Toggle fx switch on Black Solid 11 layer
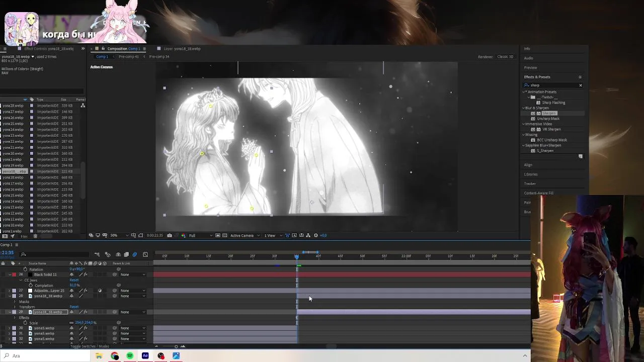The width and height of the screenshot is (644, 362). pos(86,275)
